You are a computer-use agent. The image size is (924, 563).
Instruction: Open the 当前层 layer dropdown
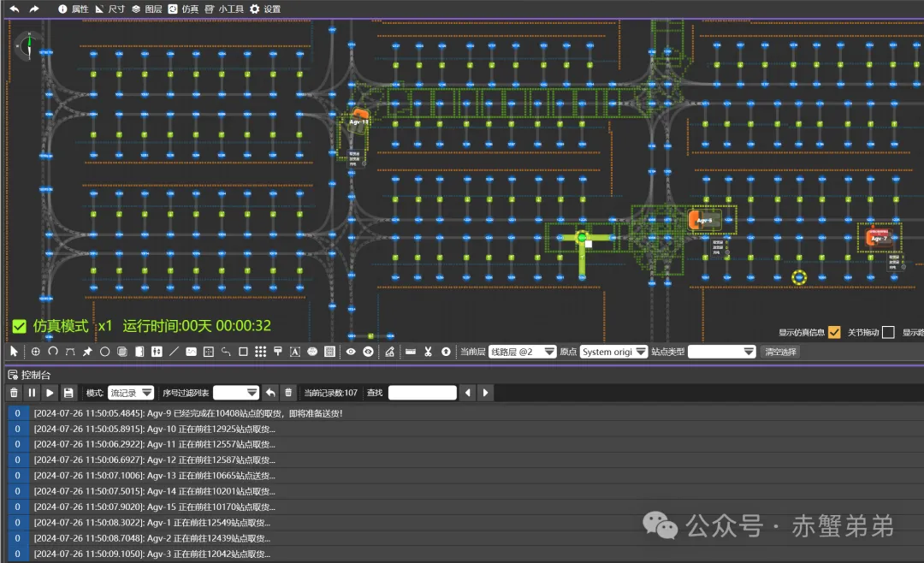pyautogui.click(x=522, y=352)
